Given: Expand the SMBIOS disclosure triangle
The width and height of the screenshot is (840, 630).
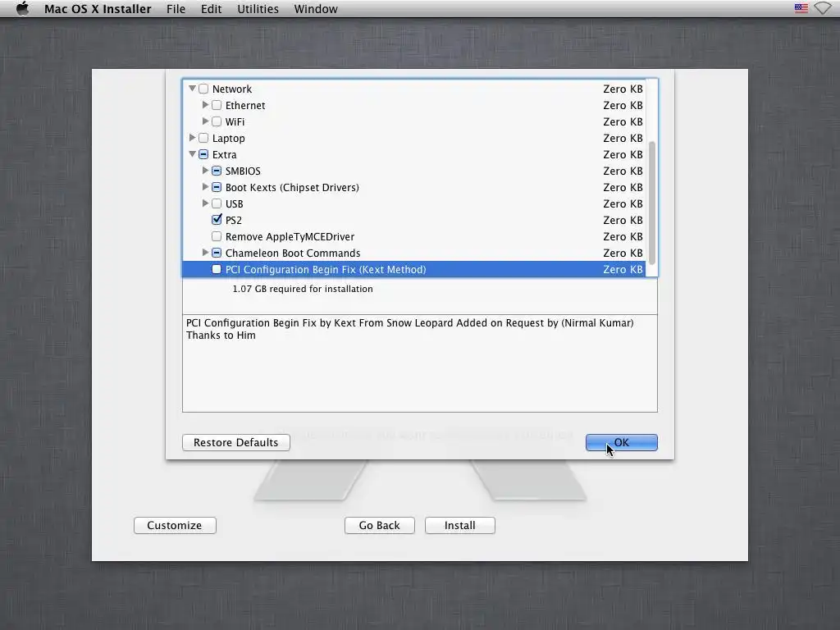Looking at the screenshot, I should pyautogui.click(x=205, y=171).
